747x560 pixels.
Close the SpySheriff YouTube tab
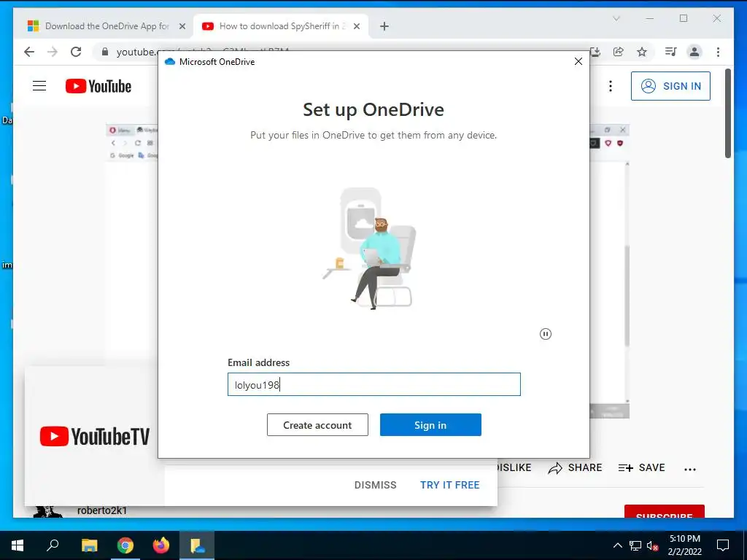357,26
